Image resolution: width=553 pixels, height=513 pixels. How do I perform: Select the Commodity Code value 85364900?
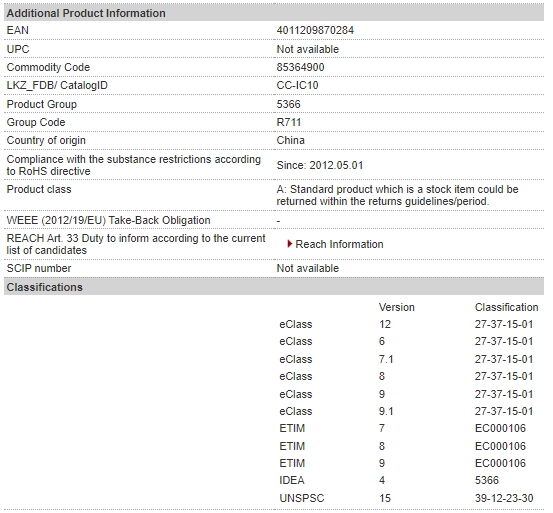click(300, 67)
